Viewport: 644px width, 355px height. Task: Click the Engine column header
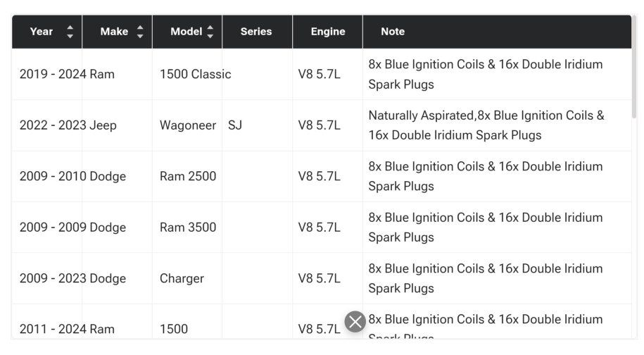pyautogui.click(x=328, y=32)
